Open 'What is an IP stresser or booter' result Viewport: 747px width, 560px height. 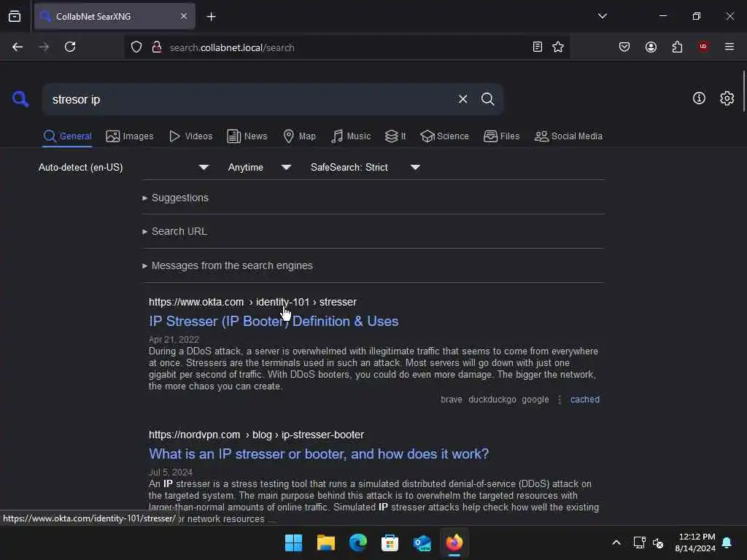[319, 454]
